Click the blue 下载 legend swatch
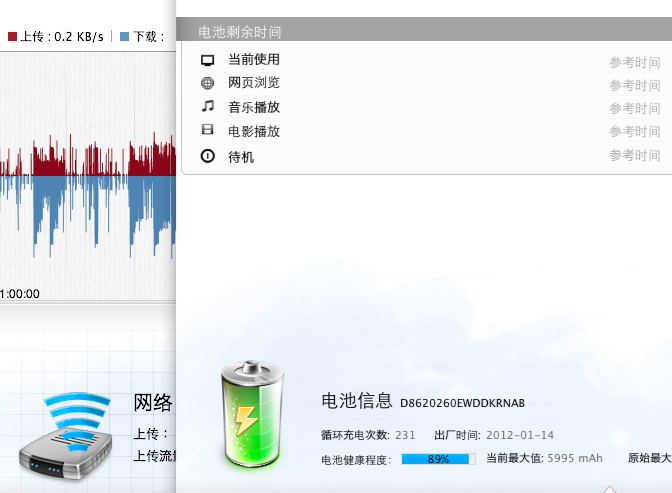This screenshot has width=672, height=493. (124, 36)
